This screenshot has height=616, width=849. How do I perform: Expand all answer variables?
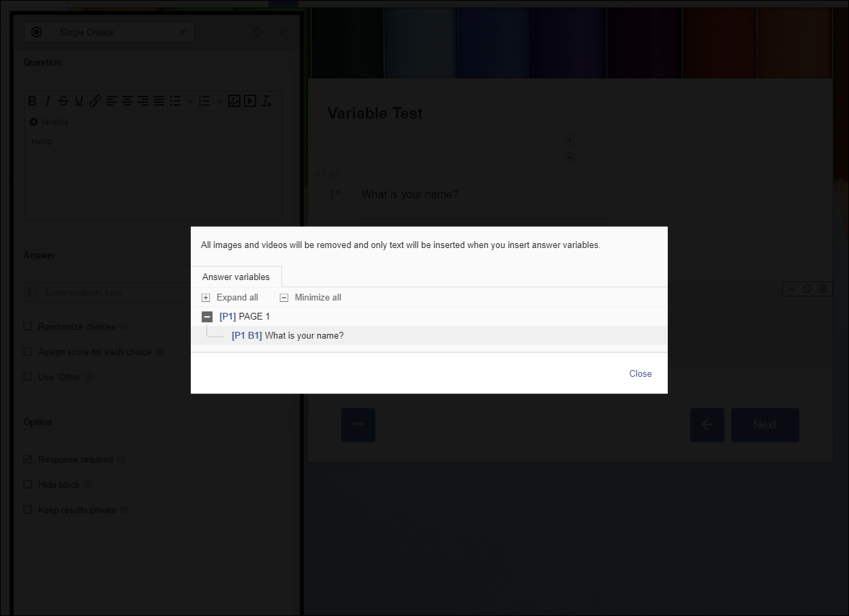[230, 297]
